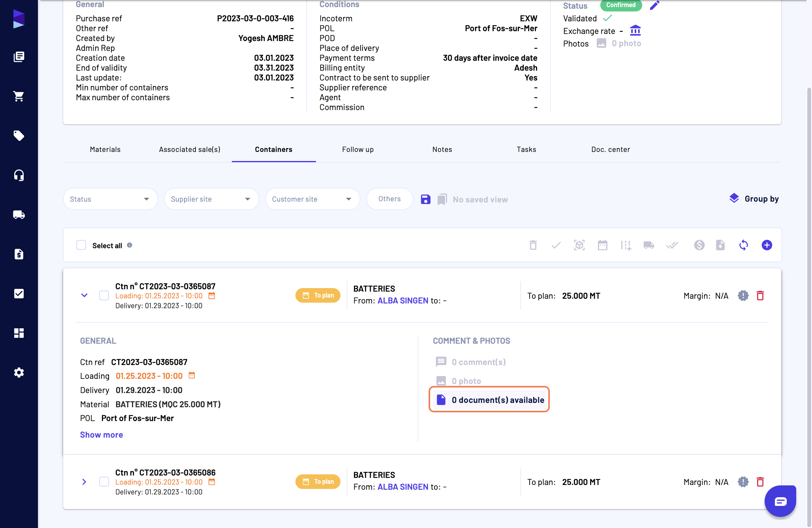This screenshot has height=528, width=812.
Task: Click the Show more link
Action: pyautogui.click(x=101, y=434)
